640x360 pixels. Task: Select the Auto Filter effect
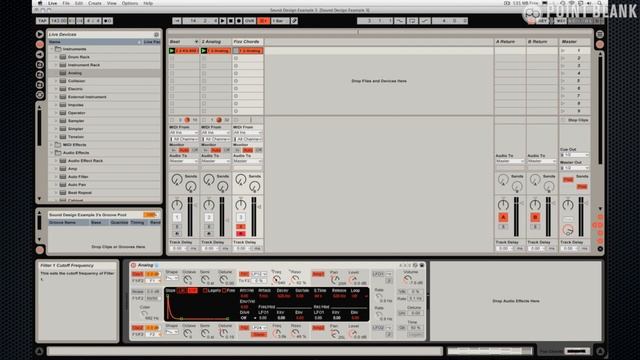point(78,177)
